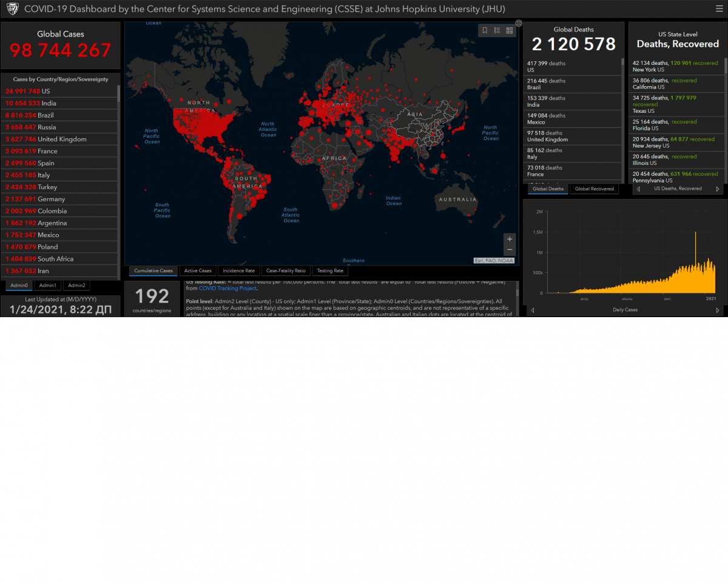Go to previous chart before Daily Cases

coord(533,310)
